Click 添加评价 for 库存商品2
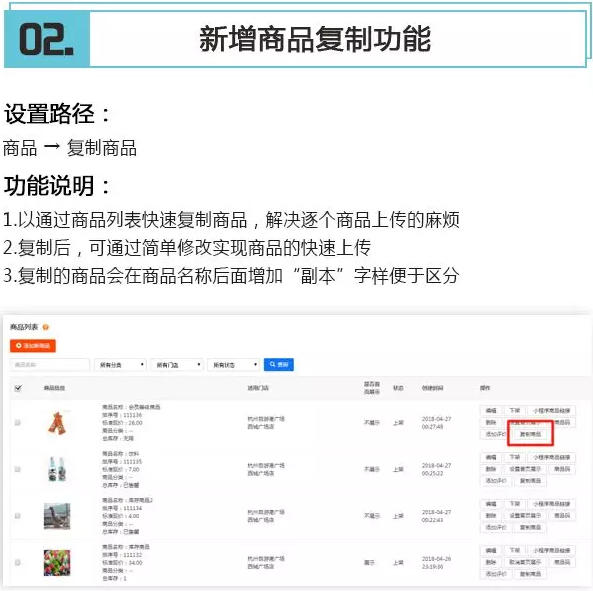Screen dimensions: 593x591 495,527
